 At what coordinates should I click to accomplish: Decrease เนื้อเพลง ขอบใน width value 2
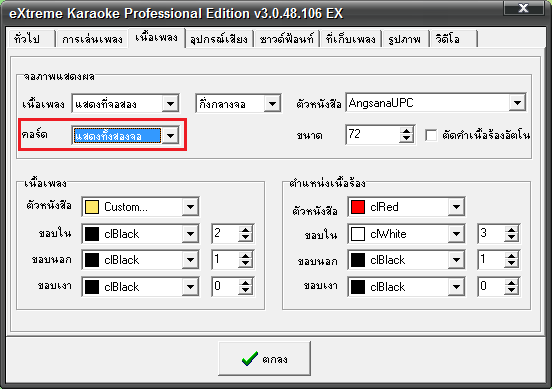[245, 237]
